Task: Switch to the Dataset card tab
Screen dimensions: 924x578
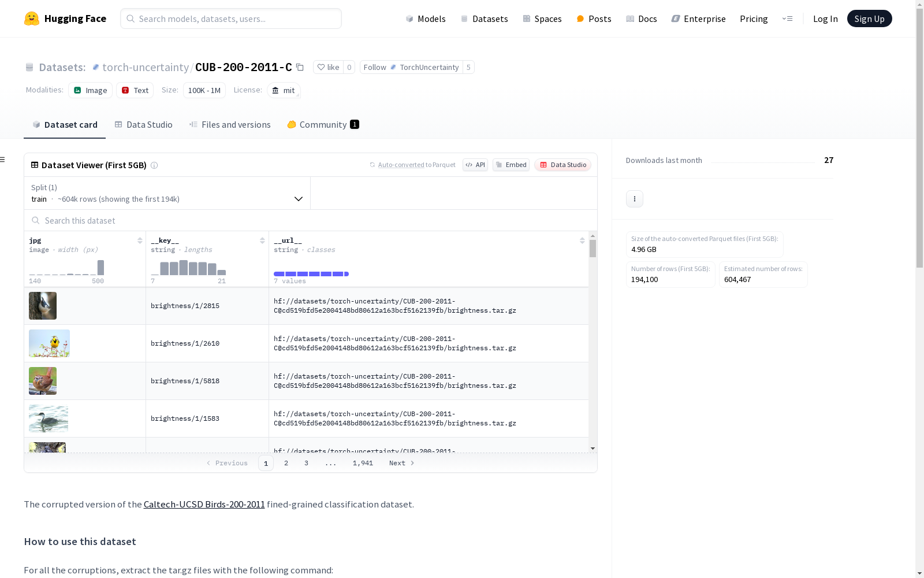Action: (65, 125)
